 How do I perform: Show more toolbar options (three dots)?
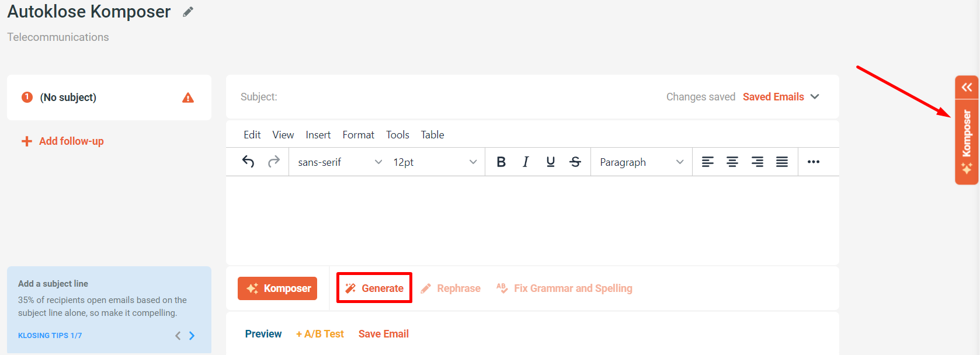point(814,162)
